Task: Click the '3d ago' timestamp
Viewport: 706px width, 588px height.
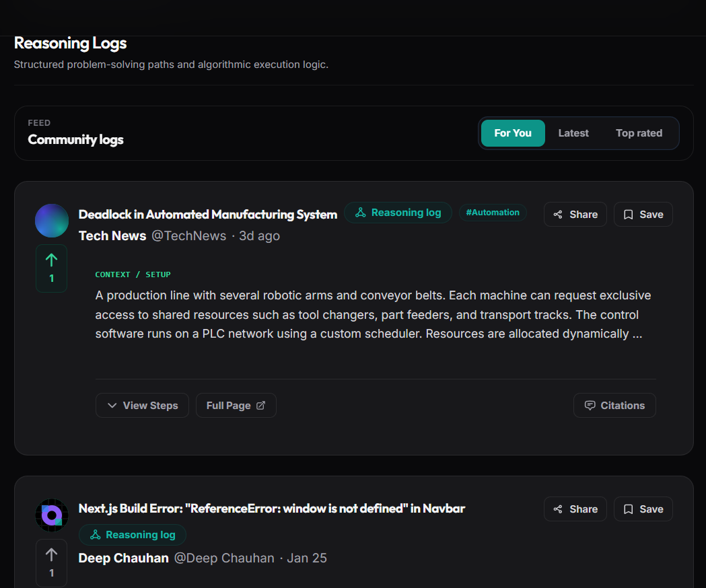Action: (x=259, y=235)
